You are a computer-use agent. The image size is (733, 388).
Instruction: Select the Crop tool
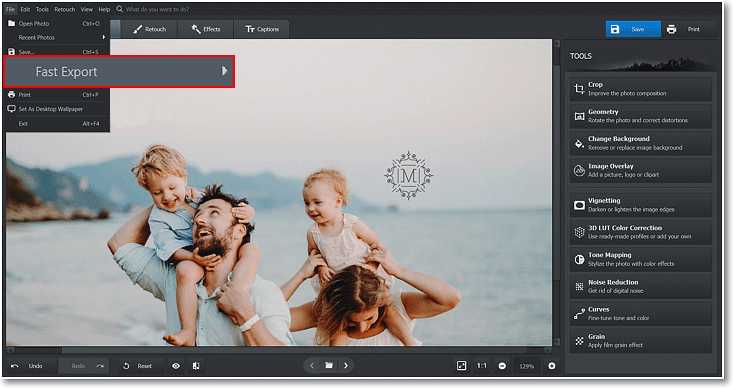[640, 89]
